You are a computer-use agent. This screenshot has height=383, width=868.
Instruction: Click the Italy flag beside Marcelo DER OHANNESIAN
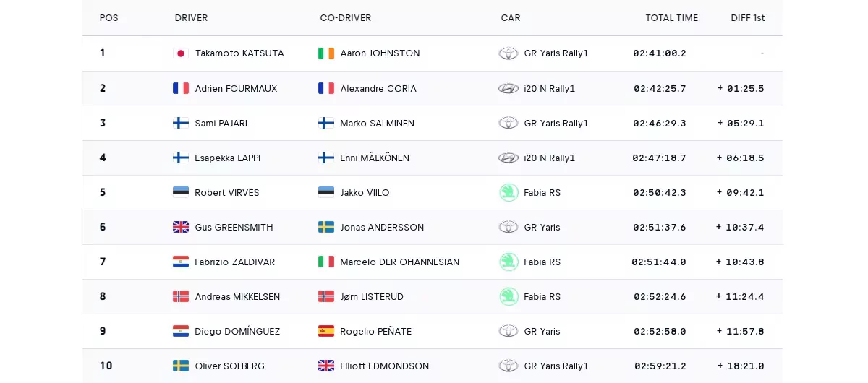click(326, 262)
